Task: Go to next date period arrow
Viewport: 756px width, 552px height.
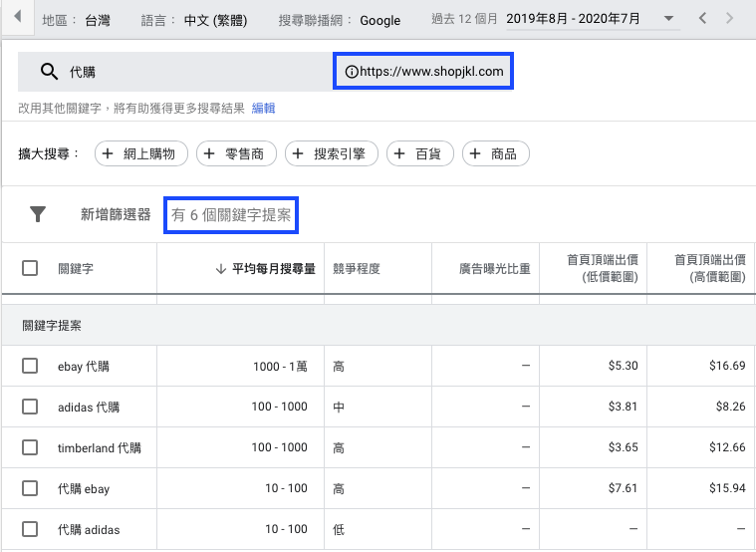Action: click(734, 19)
